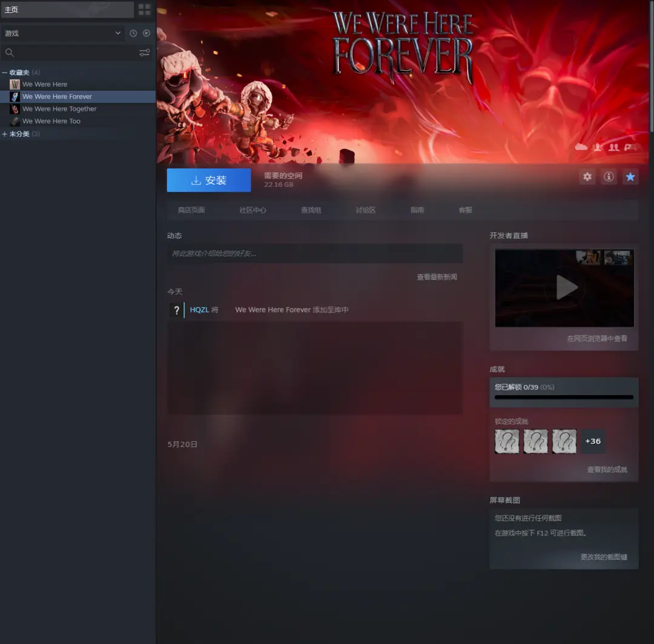The width and height of the screenshot is (654, 644).
Task: Expand the 未分类 category
Action: 5,134
